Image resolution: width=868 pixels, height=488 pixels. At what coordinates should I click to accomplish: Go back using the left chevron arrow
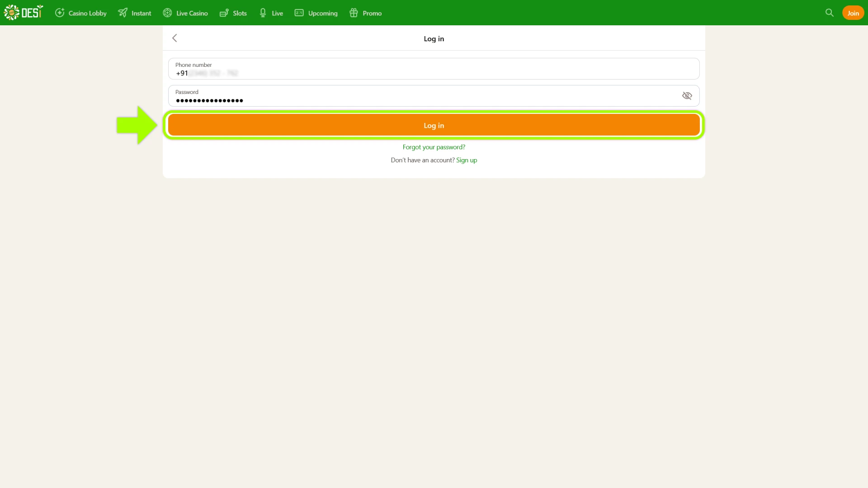click(x=175, y=38)
